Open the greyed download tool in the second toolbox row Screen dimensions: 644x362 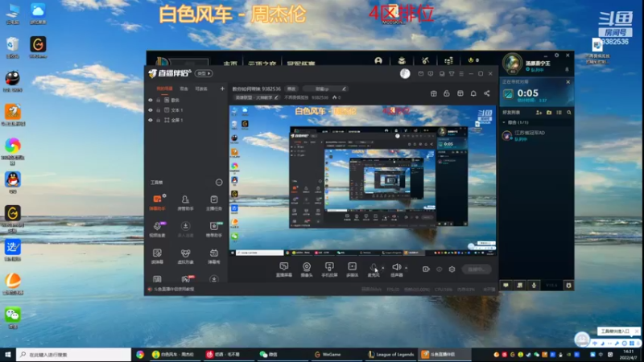click(185, 229)
